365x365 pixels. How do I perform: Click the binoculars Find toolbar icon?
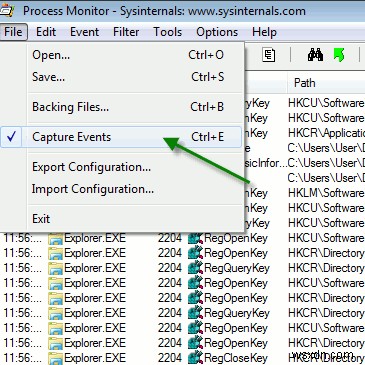pos(315,55)
